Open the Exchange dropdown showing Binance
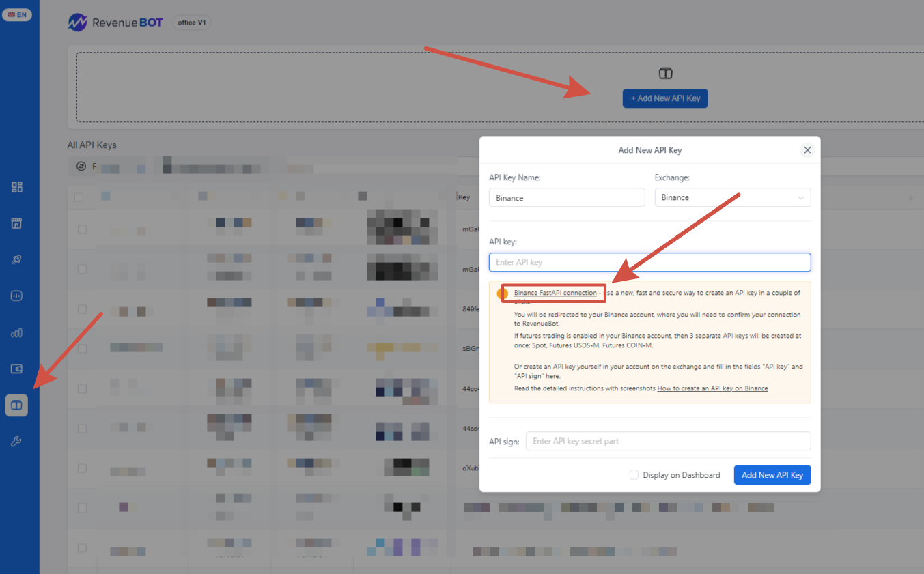This screenshot has height=574, width=924. [733, 197]
